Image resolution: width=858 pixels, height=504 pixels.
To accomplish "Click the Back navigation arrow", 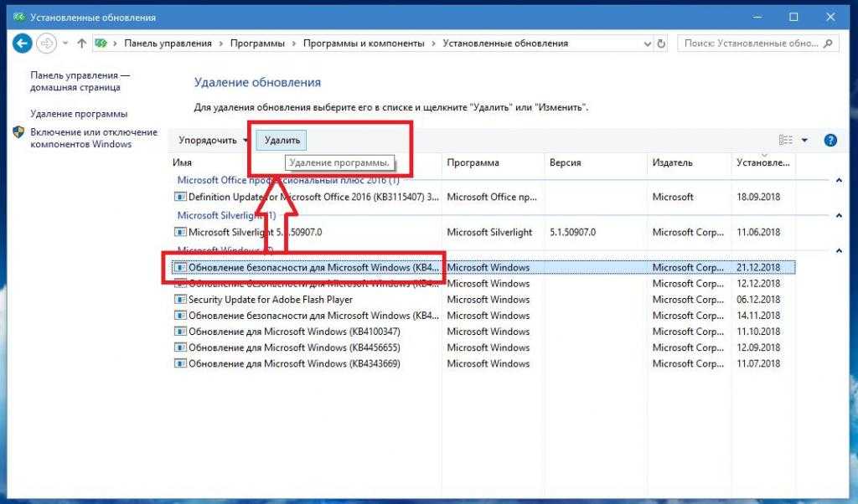I will click(23, 43).
